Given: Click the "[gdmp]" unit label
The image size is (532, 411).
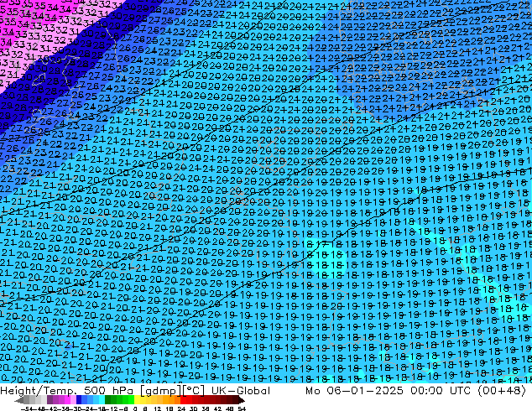Looking at the screenshot, I should click(x=161, y=391).
